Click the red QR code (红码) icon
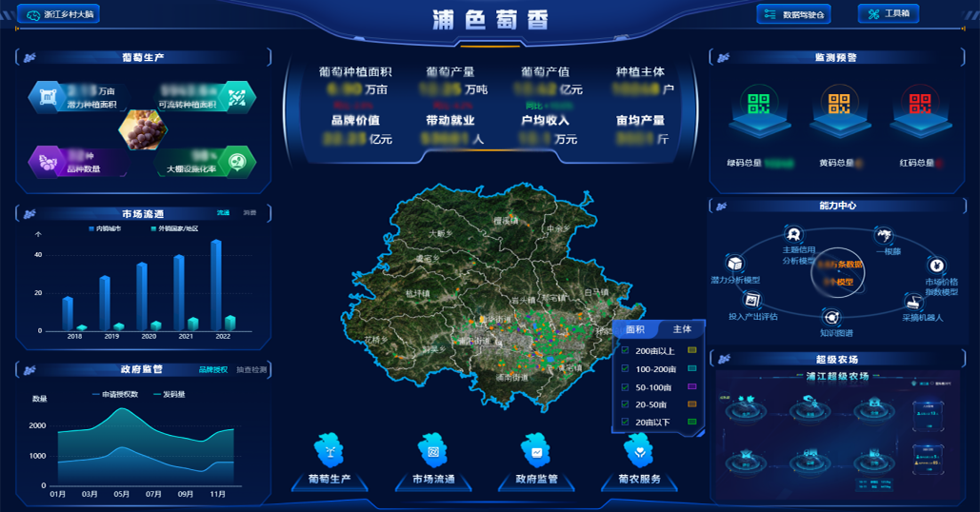Viewport: 980px width, 512px height. (x=918, y=105)
